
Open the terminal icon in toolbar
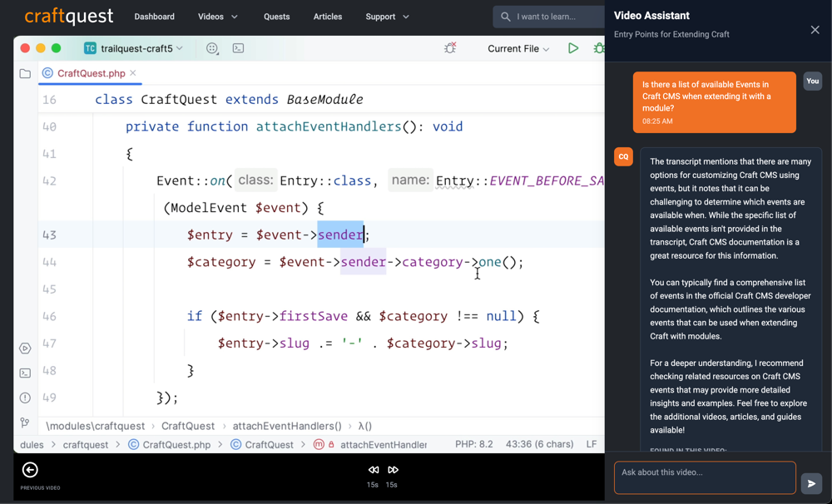tap(238, 48)
